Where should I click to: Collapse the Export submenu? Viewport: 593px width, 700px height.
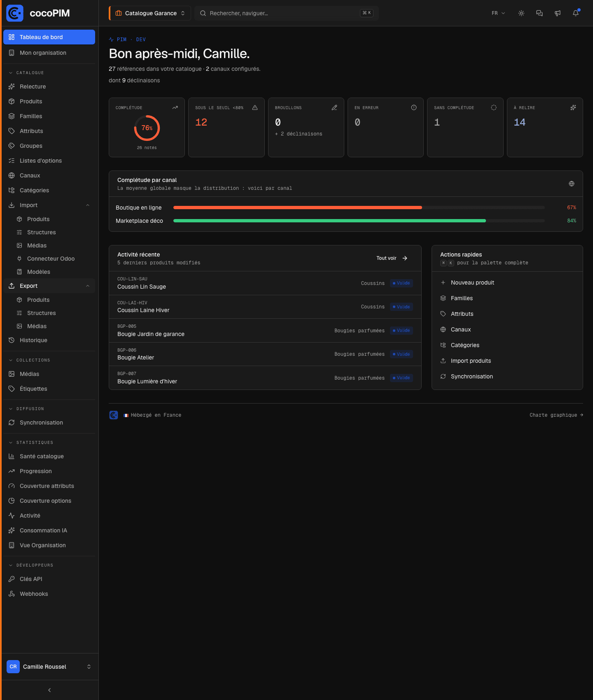point(88,286)
